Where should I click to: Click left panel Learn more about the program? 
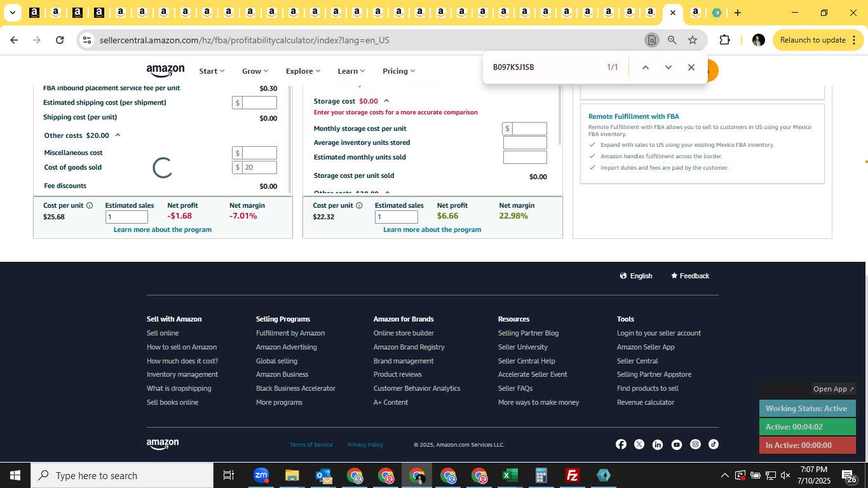163,229
